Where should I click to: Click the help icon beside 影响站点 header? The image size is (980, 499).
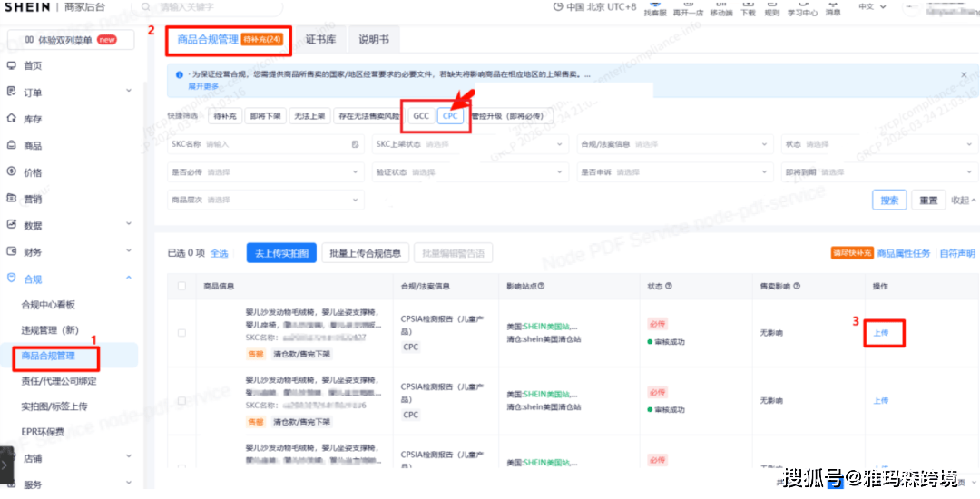(541, 286)
